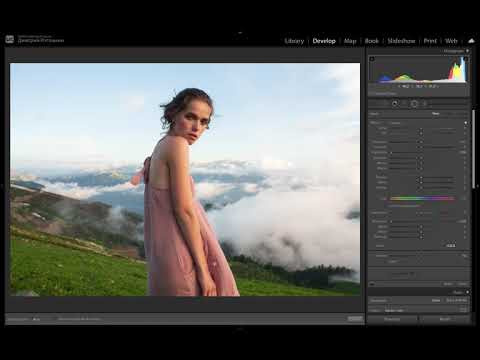This screenshot has height=360, width=480.
Task: Click the button at toolbar right end
Action: (x=355, y=319)
